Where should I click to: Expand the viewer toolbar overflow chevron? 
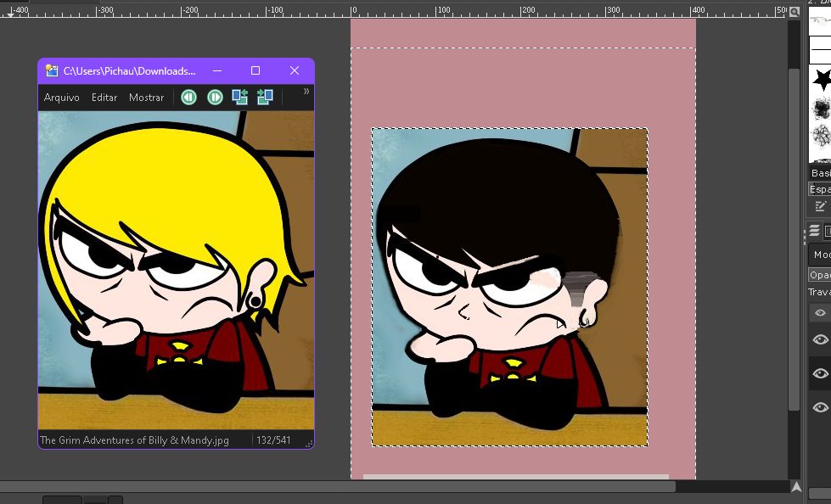coord(306,91)
